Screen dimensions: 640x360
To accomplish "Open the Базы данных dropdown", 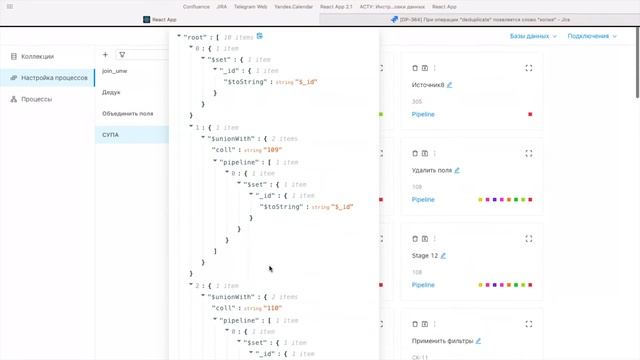I will pyautogui.click(x=533, y=36).
